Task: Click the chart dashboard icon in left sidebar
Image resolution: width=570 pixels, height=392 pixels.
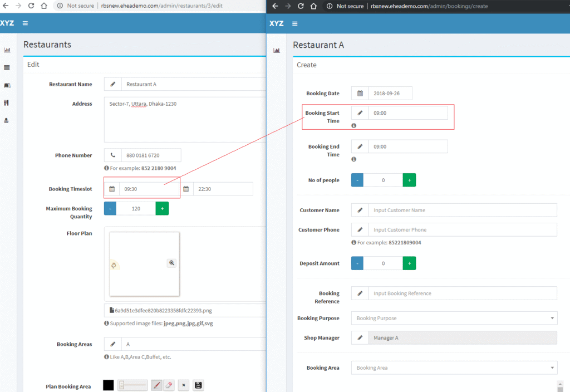Action: coord(7,50)
